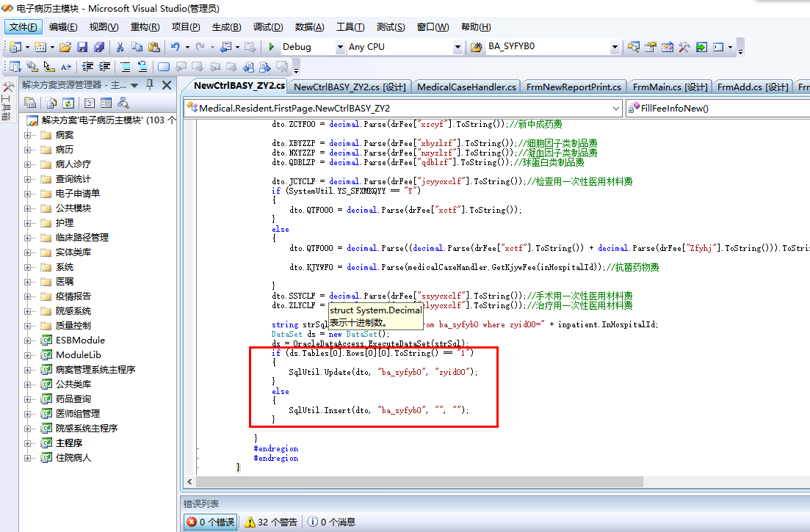Expand the 病案 folder node
Screen dimensions: 810x532
pos(27,135)
